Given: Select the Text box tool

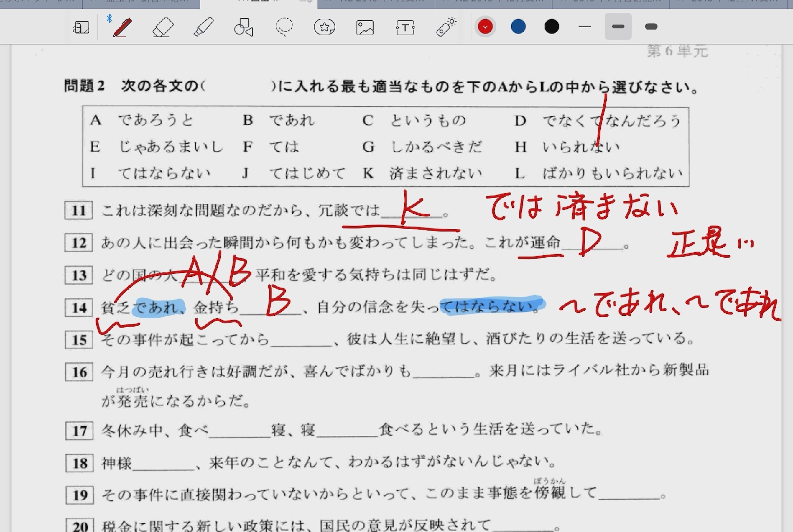Looking at the screenshot, I should pyautogui.click(x=405, y=27).
